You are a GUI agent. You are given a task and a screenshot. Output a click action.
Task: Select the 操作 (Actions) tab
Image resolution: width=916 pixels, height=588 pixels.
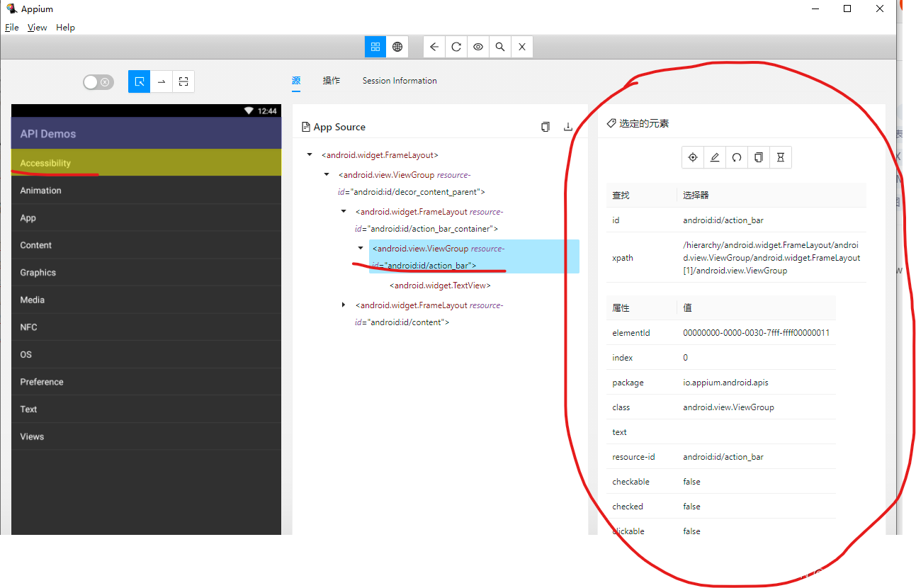[x=332, y=81]
